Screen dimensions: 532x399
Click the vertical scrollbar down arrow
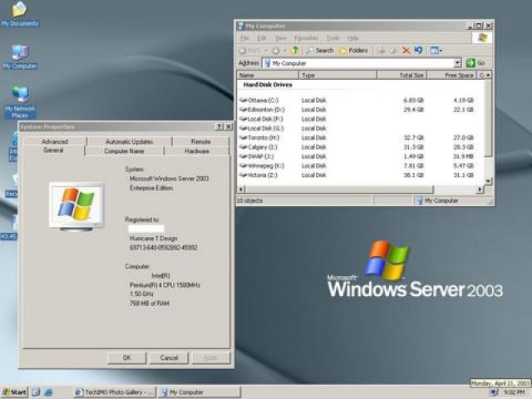(488, 181)
